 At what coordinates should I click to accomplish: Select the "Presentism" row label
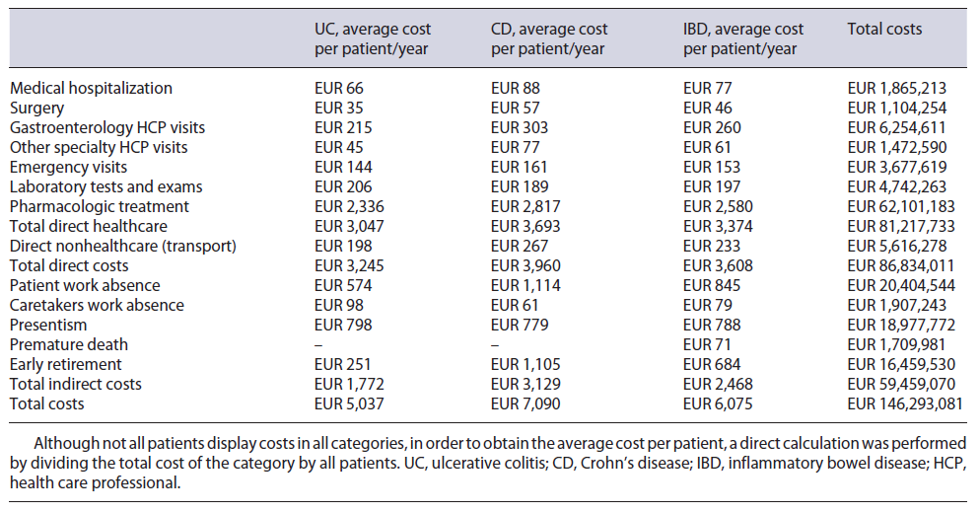48,325
